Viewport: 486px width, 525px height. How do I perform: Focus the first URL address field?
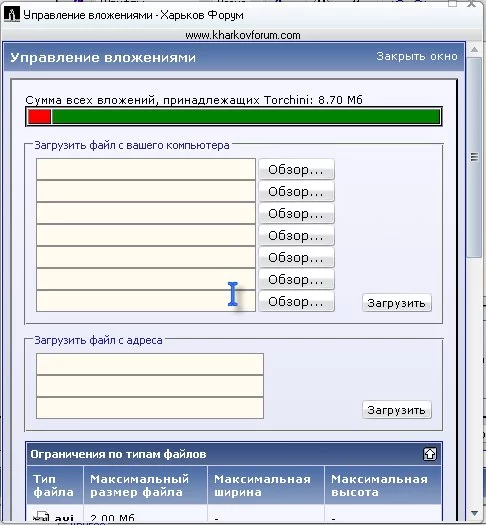pos(150,364)
